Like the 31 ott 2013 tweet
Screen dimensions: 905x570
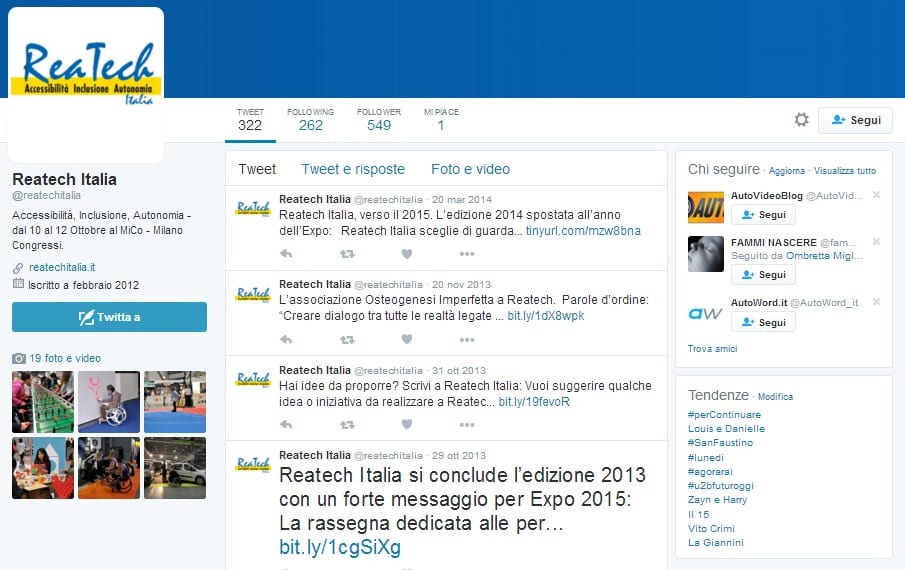(x=407, y=424)
